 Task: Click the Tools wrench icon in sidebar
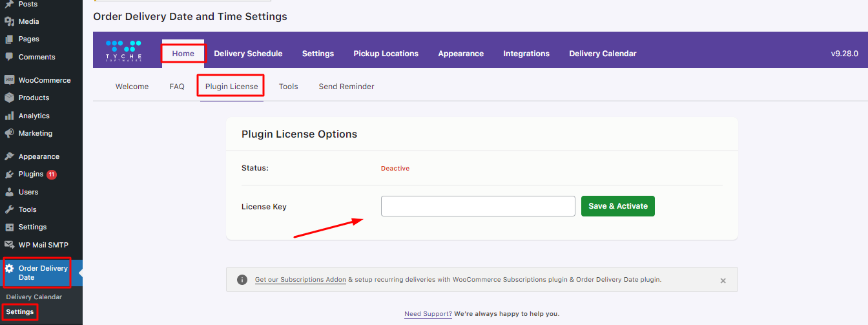pyautogui.click(x=9, y=209)
